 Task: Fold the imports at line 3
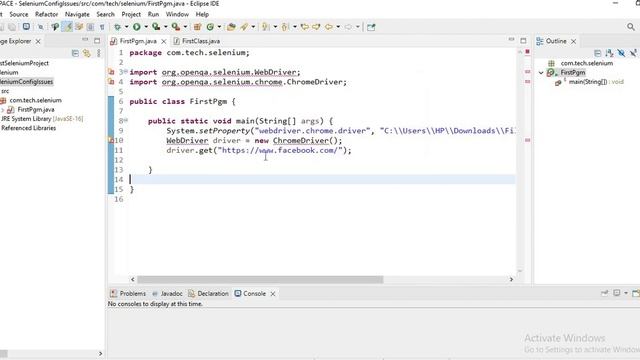[x=126, y=71]
